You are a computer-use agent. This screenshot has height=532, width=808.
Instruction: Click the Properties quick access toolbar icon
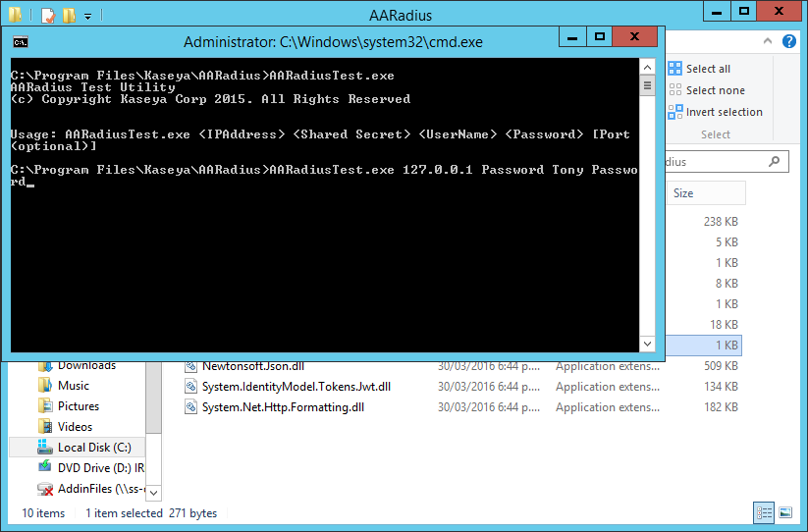pos(47,16)
